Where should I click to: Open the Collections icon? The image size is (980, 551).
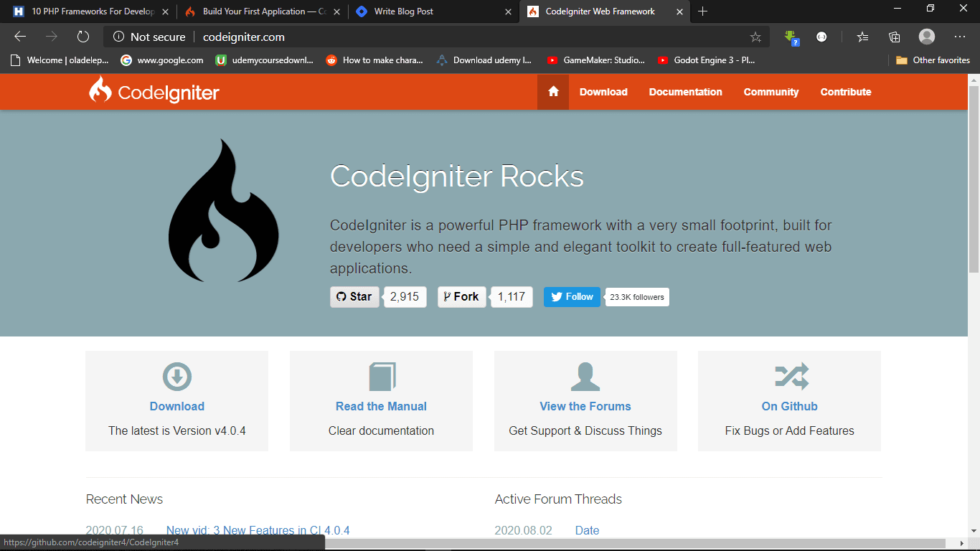click(x=895, y=37)
